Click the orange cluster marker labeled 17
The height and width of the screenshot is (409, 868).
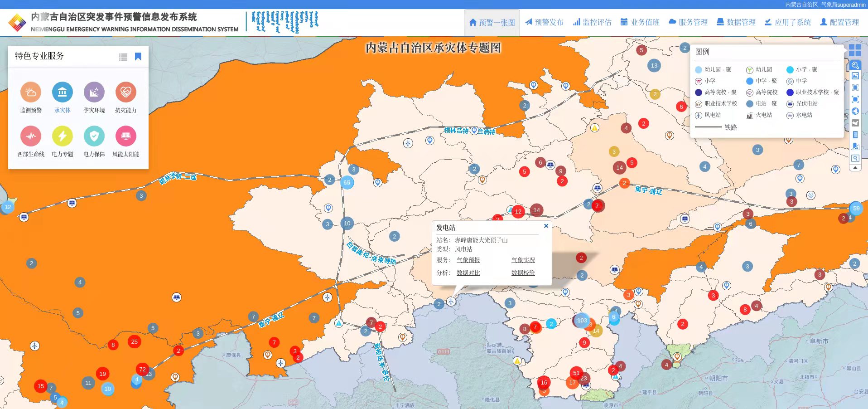tap(572, 383)
